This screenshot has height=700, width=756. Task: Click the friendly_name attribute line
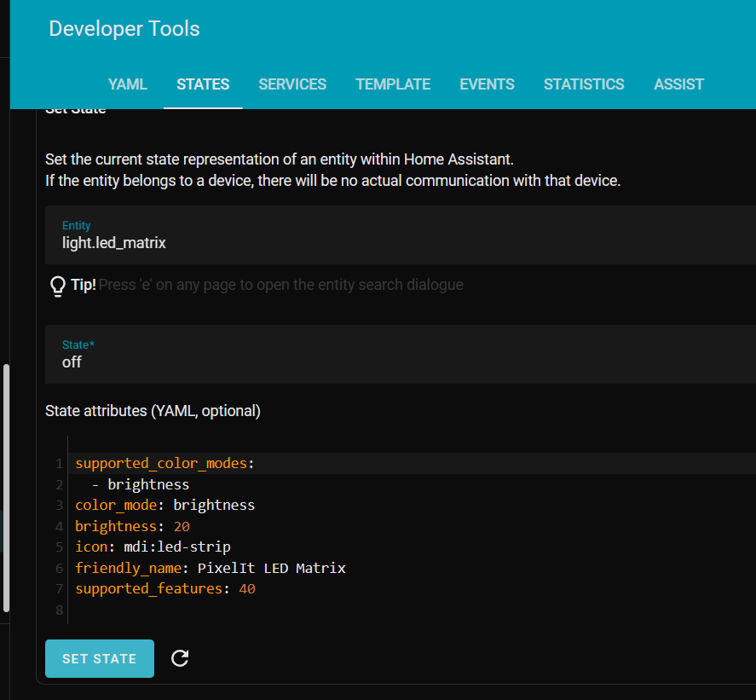(209, 568)
